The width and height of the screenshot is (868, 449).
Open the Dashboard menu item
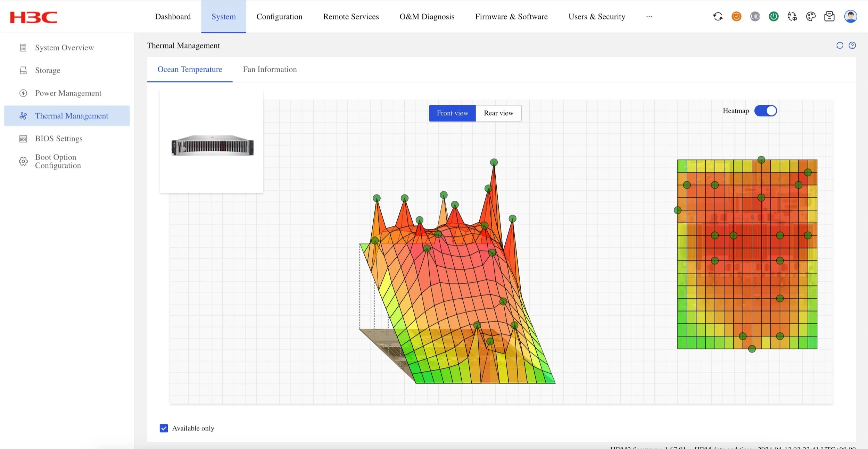pos(173,16)
